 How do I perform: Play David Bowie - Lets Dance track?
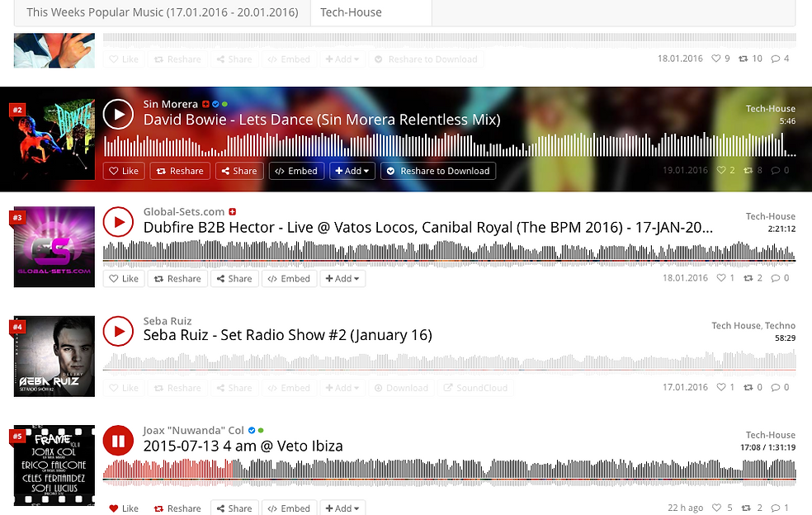click(118, 114)
